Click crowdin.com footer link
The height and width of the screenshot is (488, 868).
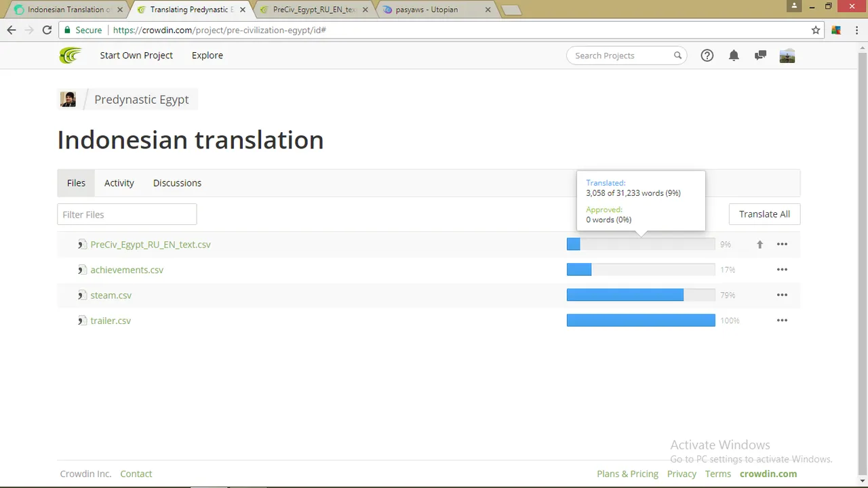(768, 474)
